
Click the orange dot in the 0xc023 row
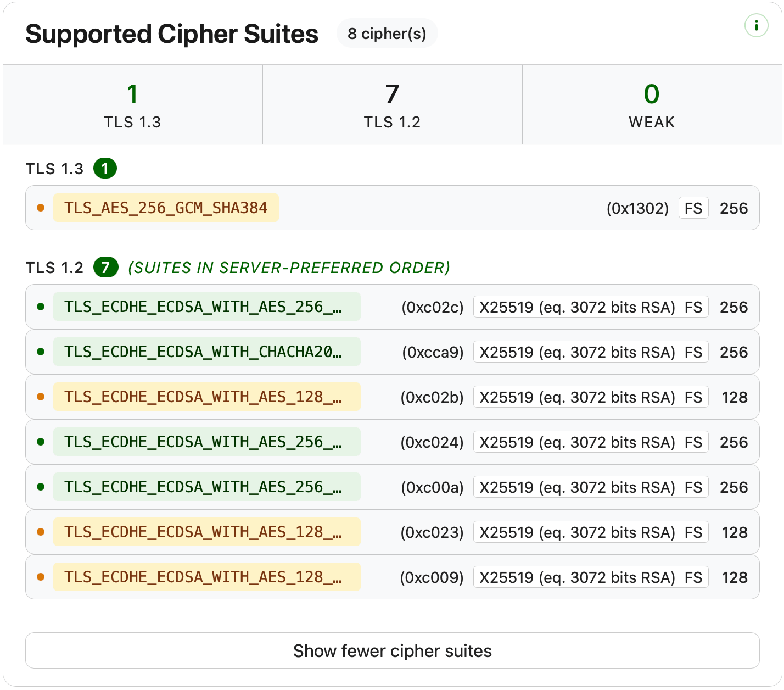click(x=41, y=532)
